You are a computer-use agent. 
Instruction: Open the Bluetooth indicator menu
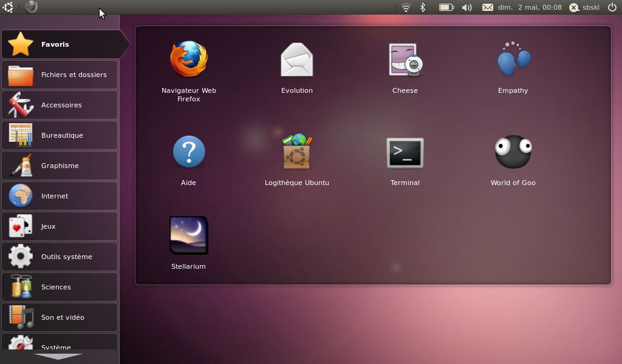coord(423,7)
